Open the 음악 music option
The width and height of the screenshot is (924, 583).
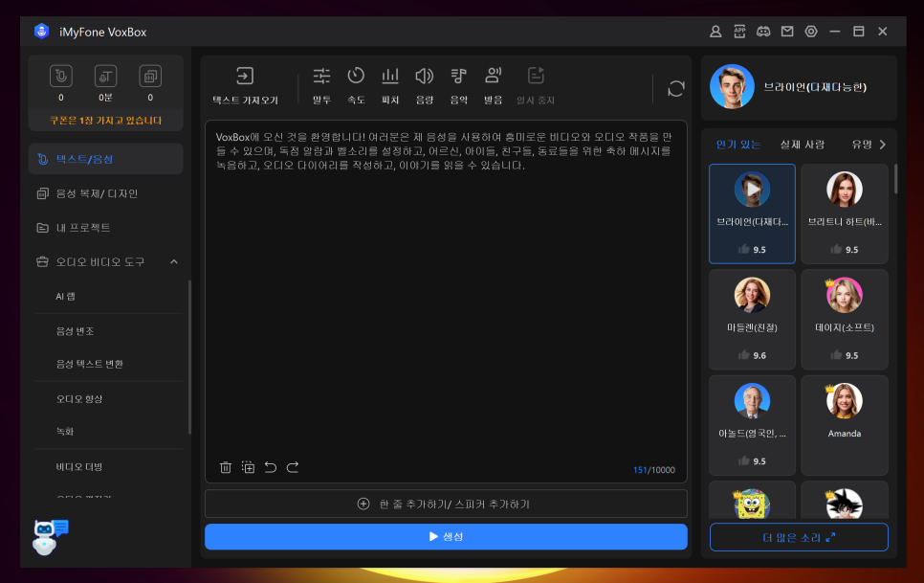coord(458,85)
